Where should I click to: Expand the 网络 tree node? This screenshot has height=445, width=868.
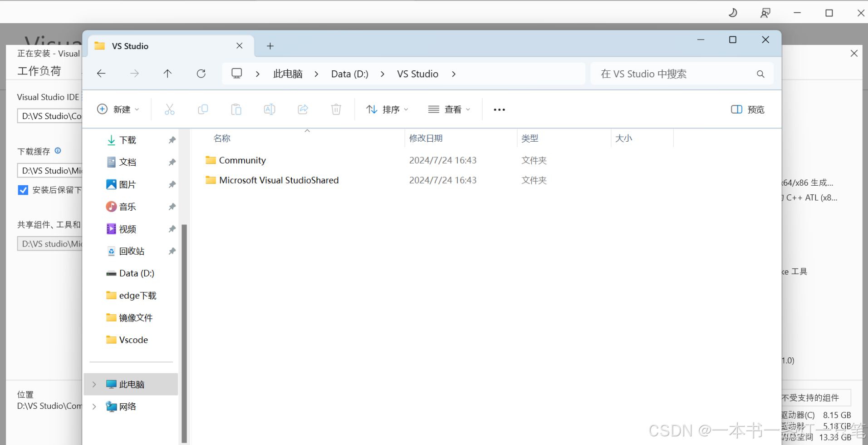click(x=94, y=406)
